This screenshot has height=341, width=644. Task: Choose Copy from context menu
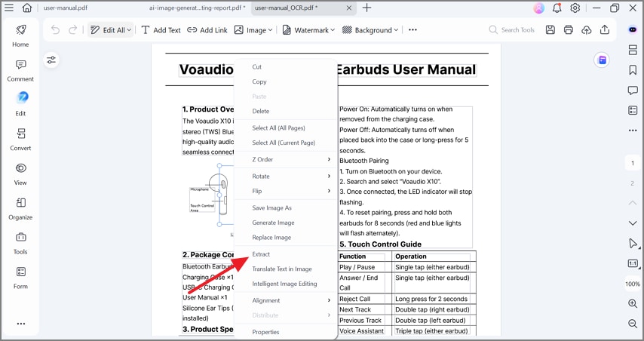pyautogui.click(x=286, y=81)
